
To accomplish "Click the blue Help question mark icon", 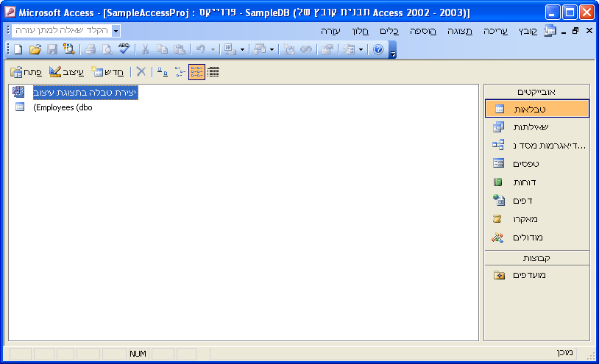I will [378, 49].
